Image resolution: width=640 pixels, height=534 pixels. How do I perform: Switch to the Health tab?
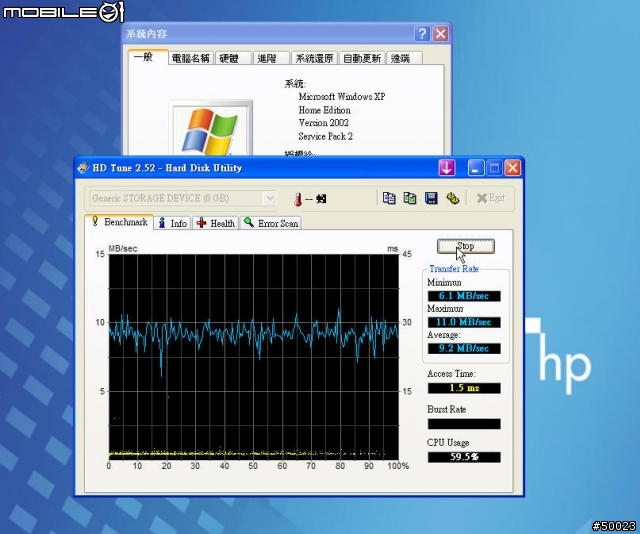click(216, 223)
